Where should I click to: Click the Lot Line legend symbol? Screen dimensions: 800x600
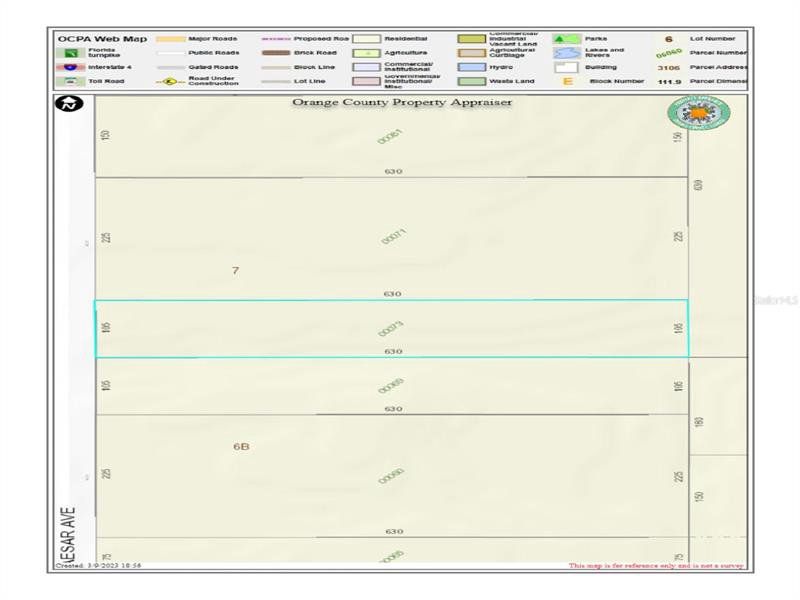pyautogui.click(x=276, y=81)
